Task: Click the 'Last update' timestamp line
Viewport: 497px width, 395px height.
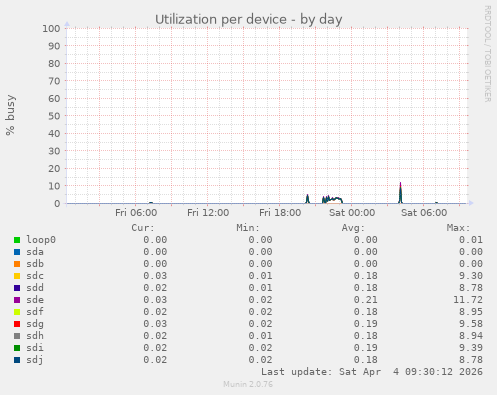Action: (x=372, y=372)
